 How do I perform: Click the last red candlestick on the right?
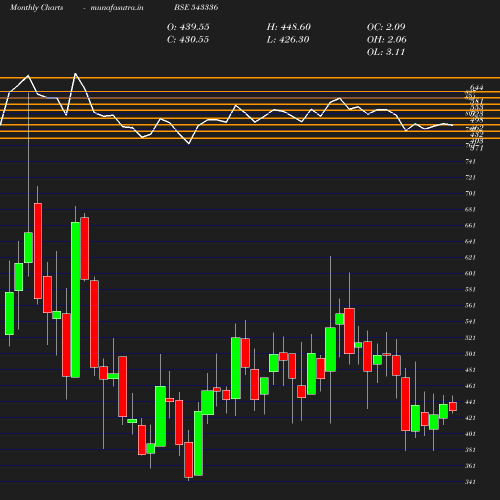coord(453,406)
